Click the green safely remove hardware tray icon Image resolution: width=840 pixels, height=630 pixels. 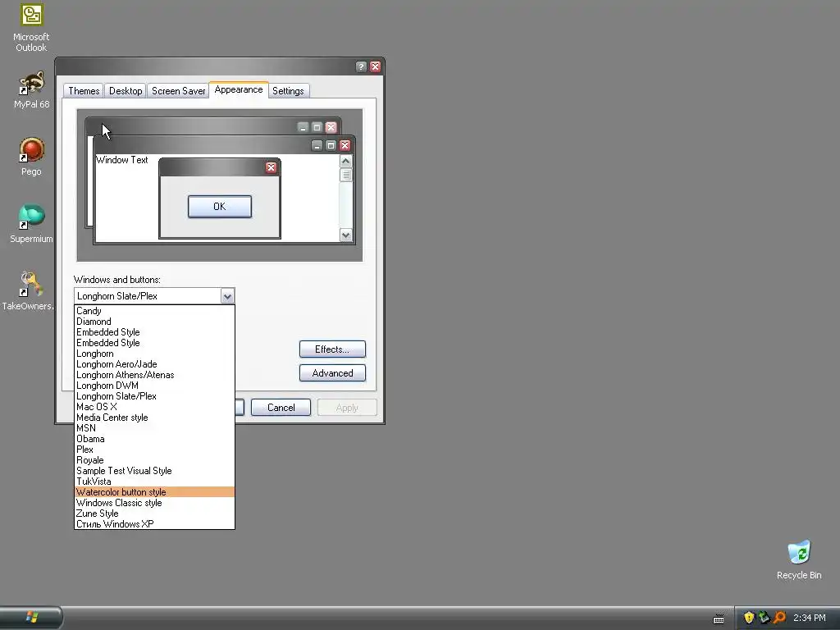(x=764, y=618)
